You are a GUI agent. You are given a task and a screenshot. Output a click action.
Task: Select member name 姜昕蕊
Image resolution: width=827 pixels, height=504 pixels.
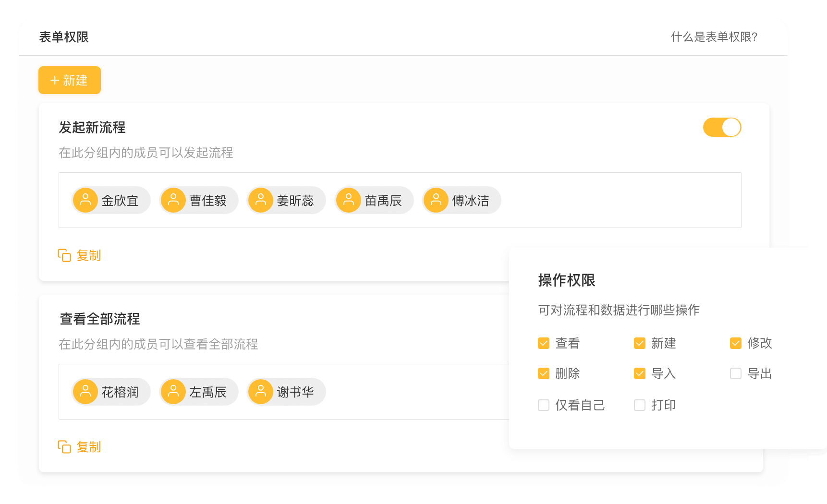coord(295,201)
